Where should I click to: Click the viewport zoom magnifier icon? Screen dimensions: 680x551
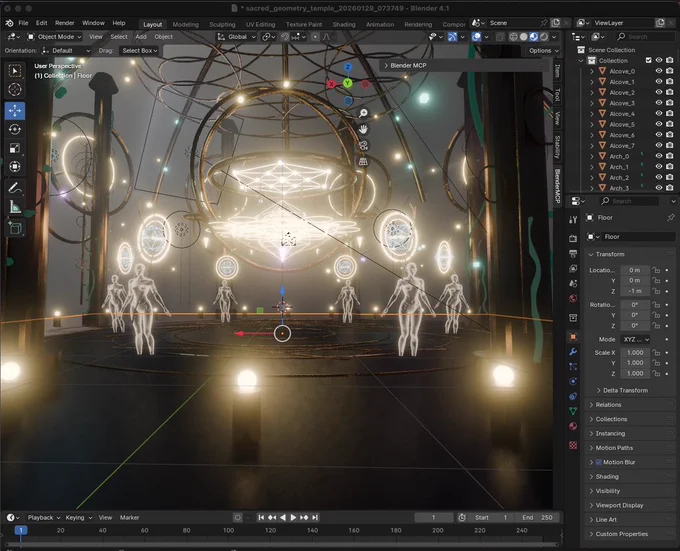[x=363, y=113]
